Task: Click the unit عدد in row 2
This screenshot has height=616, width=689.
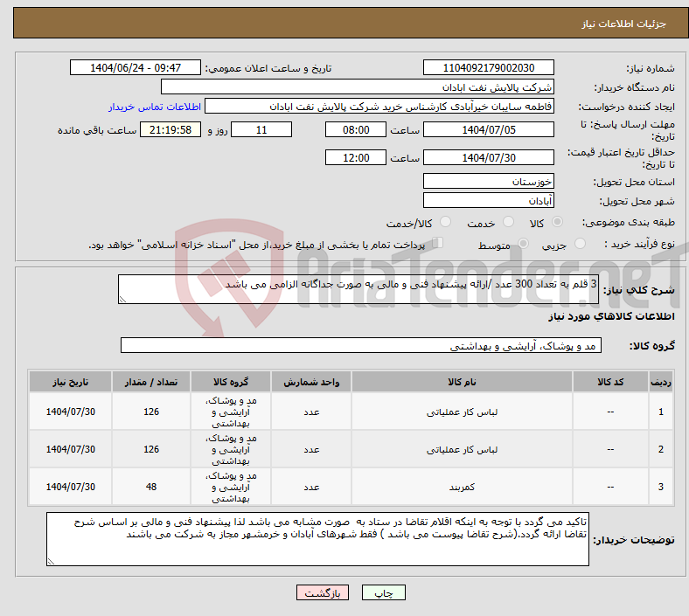Action: click(311, 450)
